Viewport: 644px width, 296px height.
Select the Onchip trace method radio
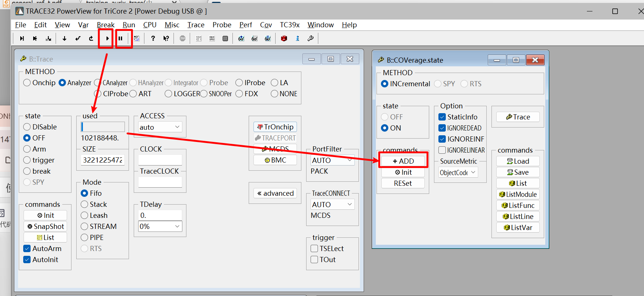pos(27,83)
